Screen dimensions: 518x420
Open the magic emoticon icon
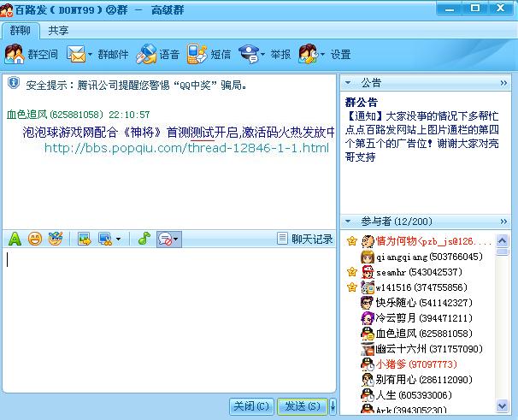pos(56,239)
